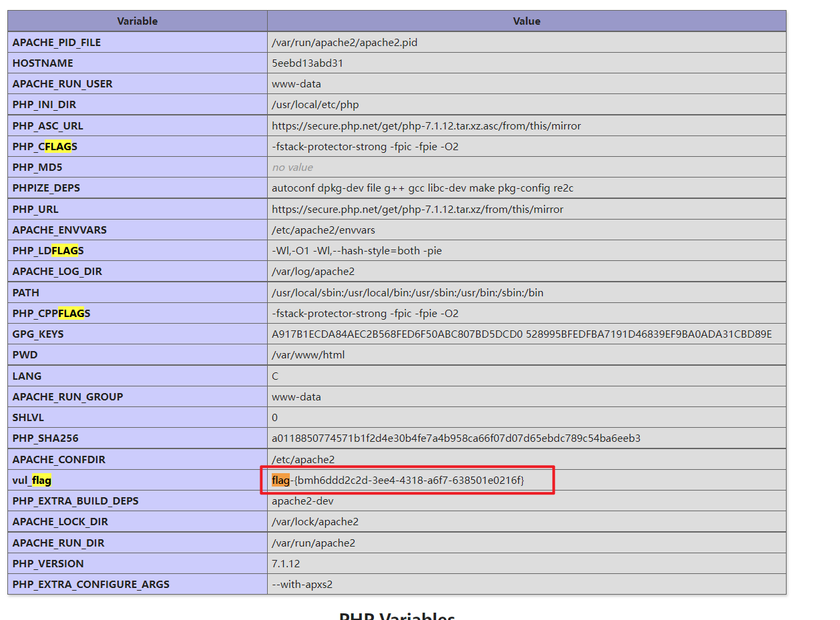The width and height of the screenshot is (840, 620).
Task: Select the APACHE_RUN_DIR variable name
Action: pyautogui.click(x=58, y=543)
